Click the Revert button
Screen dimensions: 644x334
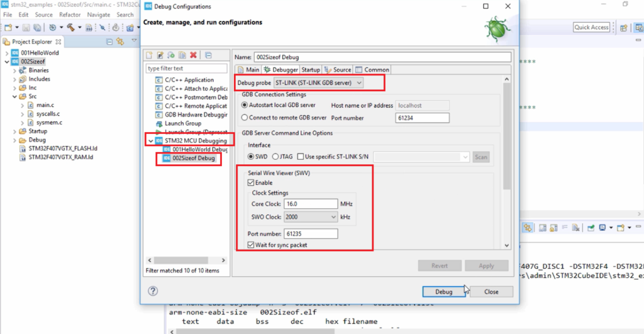coord(440,266)
